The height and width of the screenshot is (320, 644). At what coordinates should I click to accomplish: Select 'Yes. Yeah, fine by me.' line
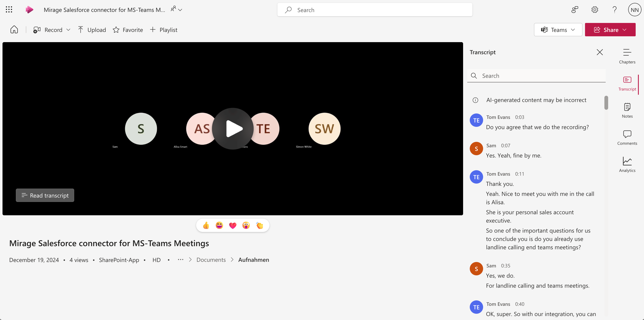click(x=514, y=155)
